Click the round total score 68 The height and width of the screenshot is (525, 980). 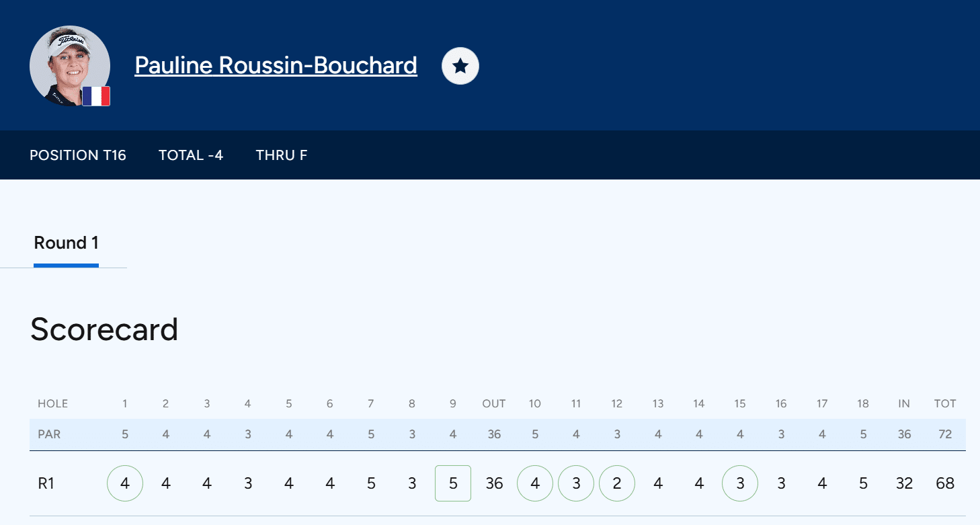(x=945, y=483)
